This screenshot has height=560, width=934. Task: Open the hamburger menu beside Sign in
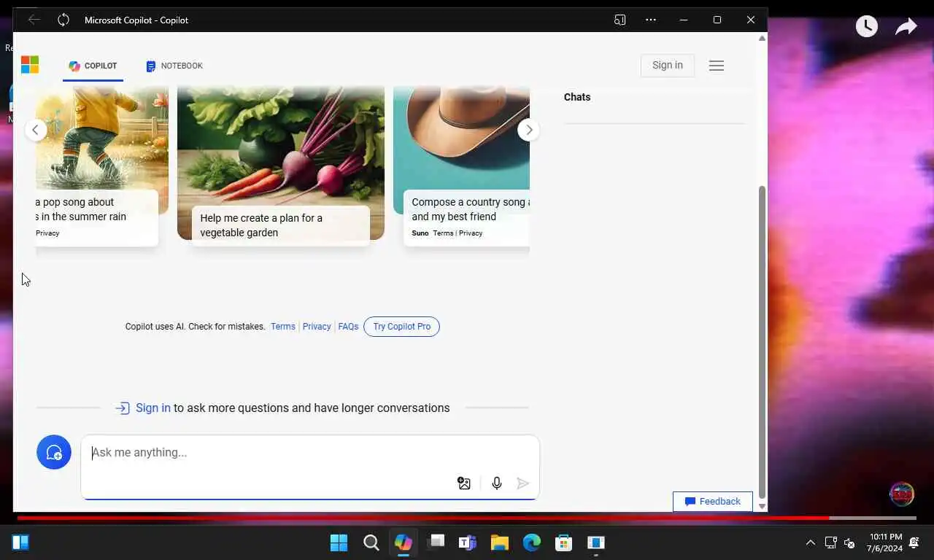(x=717, y=66)
